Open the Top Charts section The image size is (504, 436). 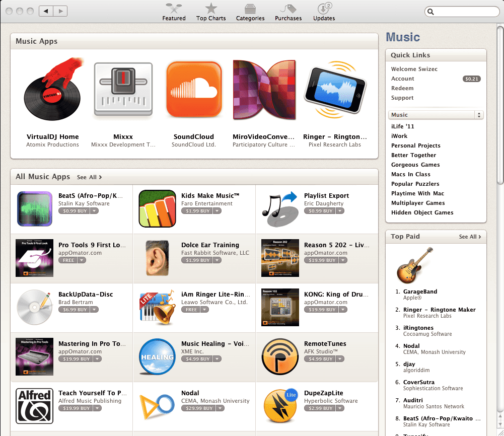(x=211, y=12)
